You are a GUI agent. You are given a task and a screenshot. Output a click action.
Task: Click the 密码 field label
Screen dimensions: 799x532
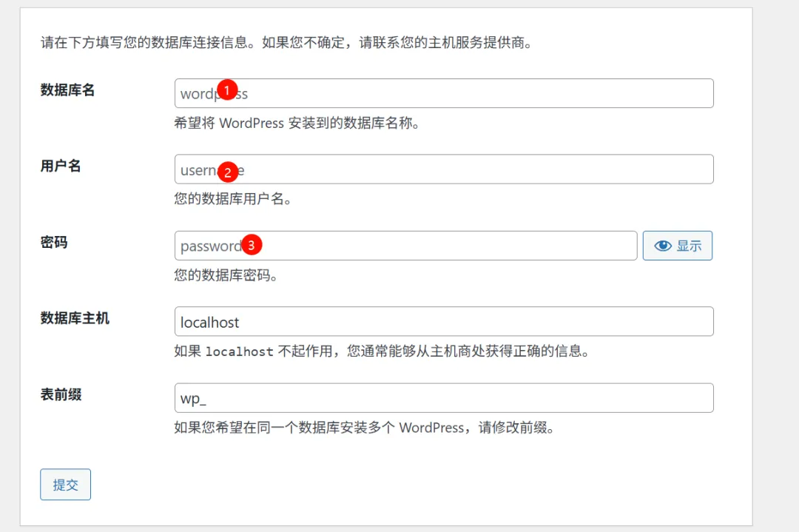(x=54, y=243)
